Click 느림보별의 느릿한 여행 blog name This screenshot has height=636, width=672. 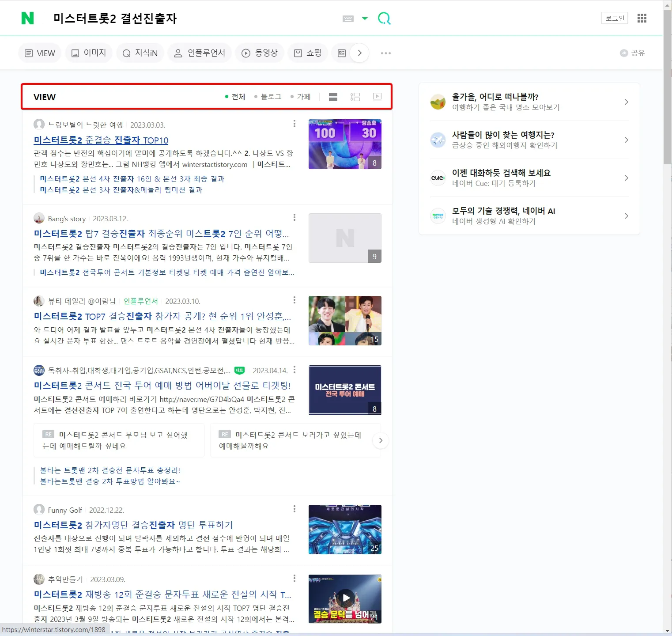[85, 125]
